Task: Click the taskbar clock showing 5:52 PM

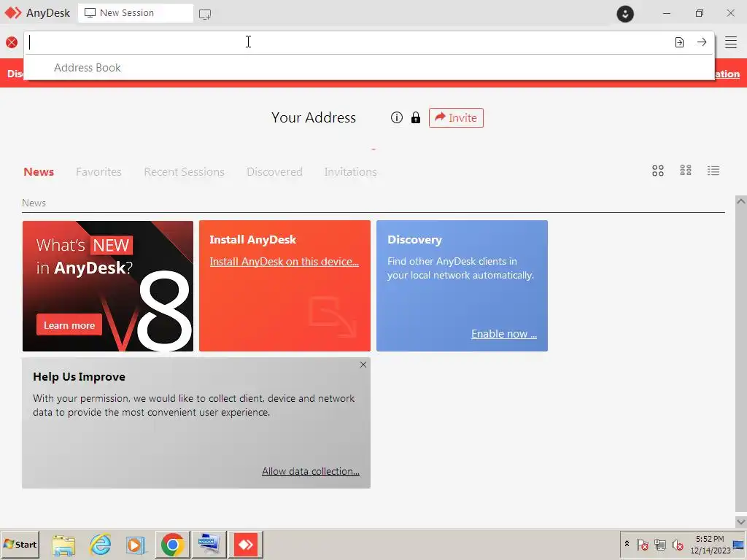Action: click(x=710, y=544)
